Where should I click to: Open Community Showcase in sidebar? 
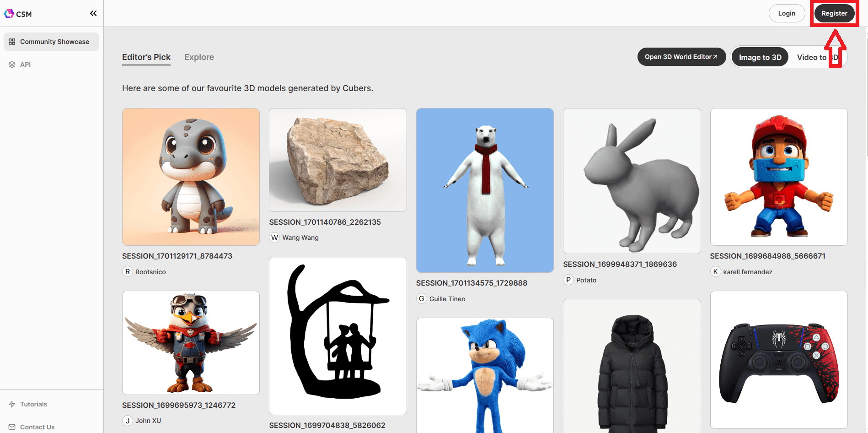coord(51,42)
